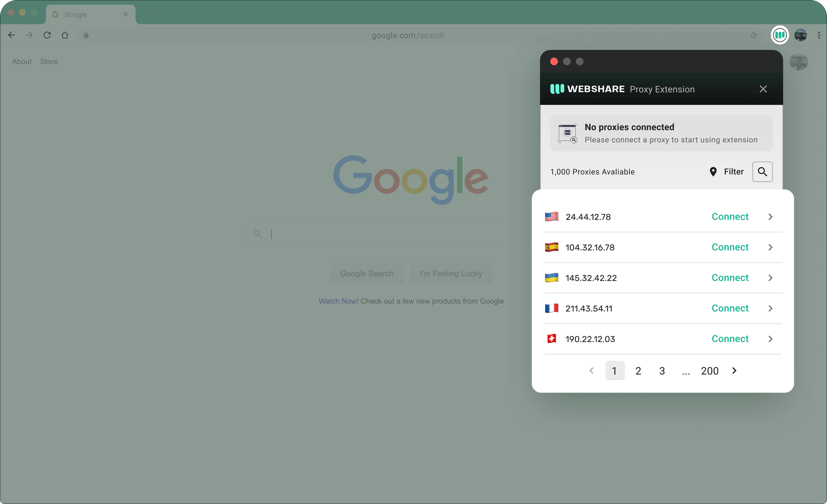827x504 pixels.
Task: Click the Ukraine flag beside 145.32.42.22
Action: [551, 278]
